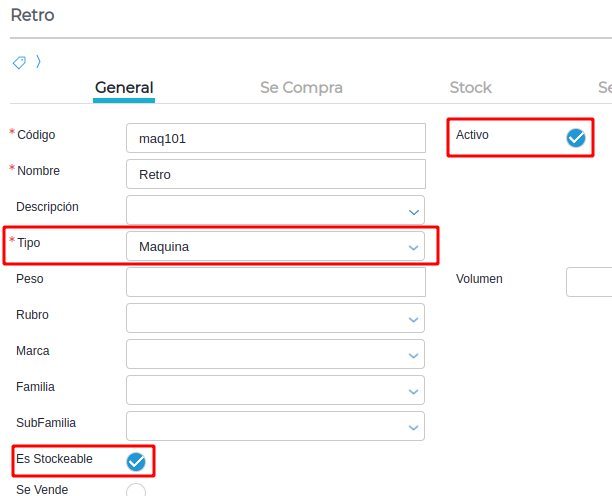Open the Stock tab
Viewport: 612px width, 496px height.
coord(470,88)
